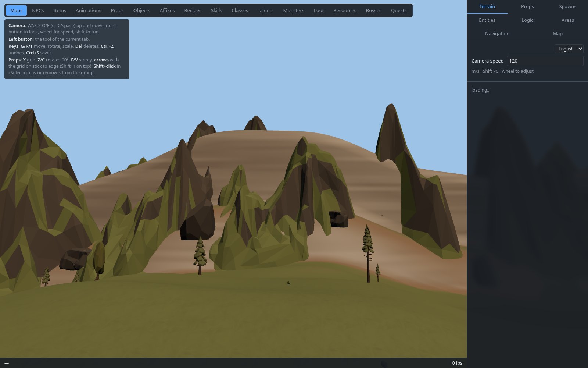Select the Terrain panel tab
Screen dimensions: 588x368
point(487,7)
